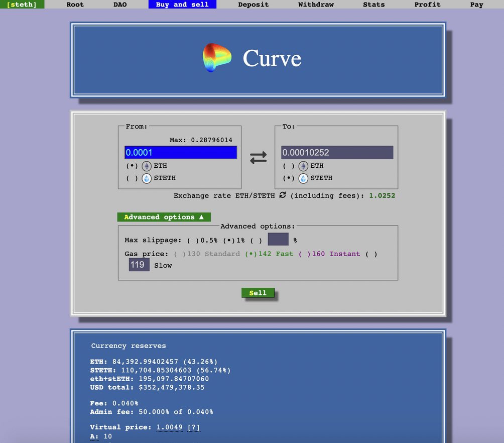
Task: Select custom slippage radio button
Action: [256, 240]
